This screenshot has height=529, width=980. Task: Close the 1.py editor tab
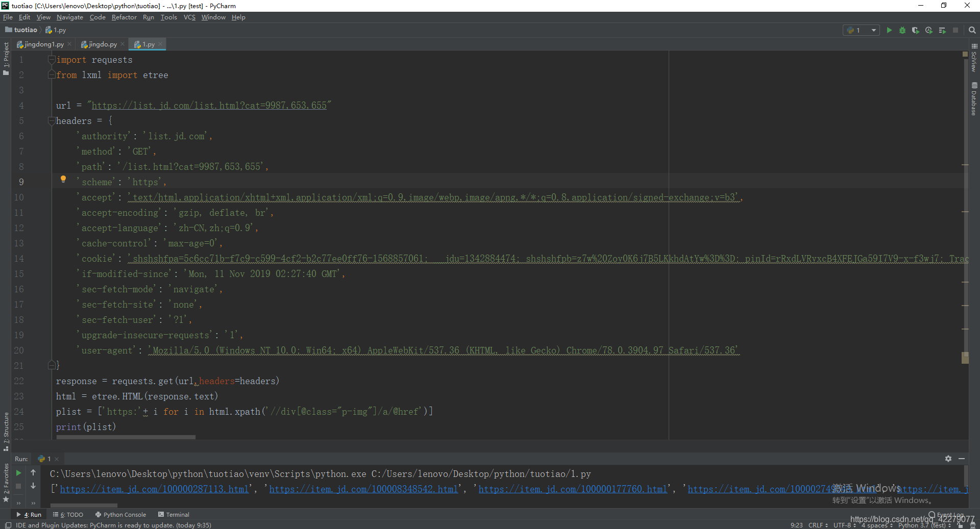[x=160, y=44]
